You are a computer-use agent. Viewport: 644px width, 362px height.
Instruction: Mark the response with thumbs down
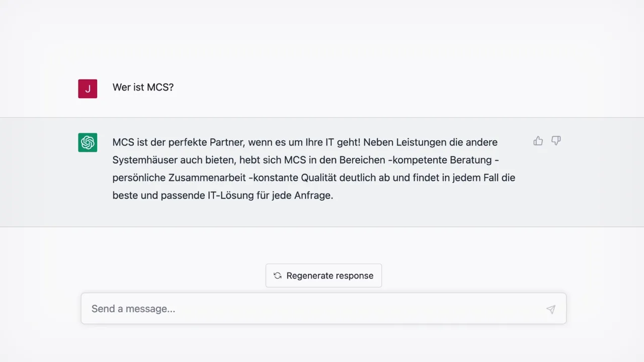(x=556, y=141)
